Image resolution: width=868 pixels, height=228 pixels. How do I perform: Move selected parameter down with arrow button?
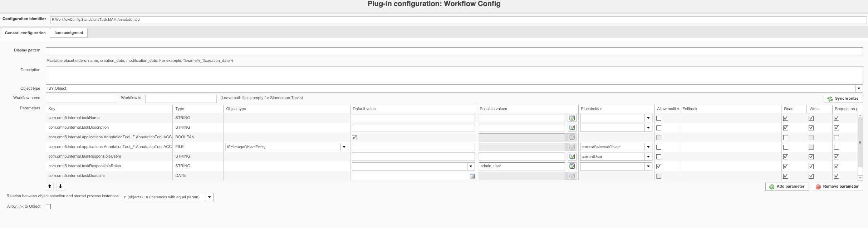(x=60, y=186)
